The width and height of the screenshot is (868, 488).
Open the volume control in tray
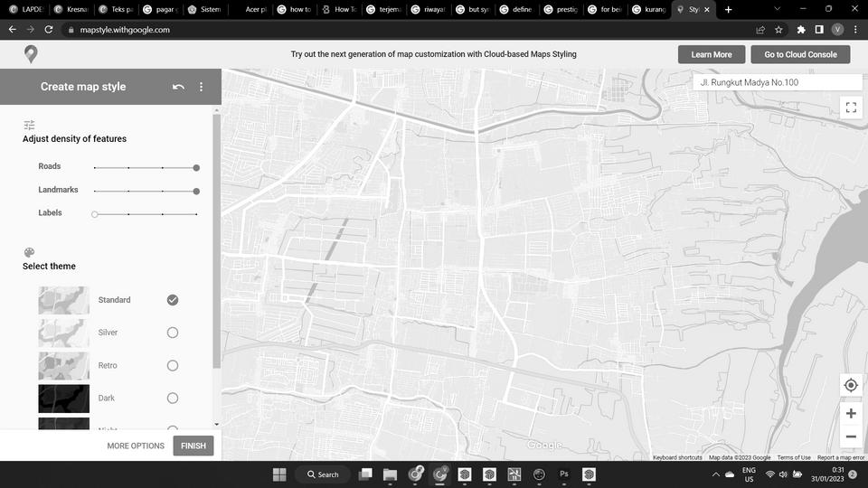pos(783,474)
